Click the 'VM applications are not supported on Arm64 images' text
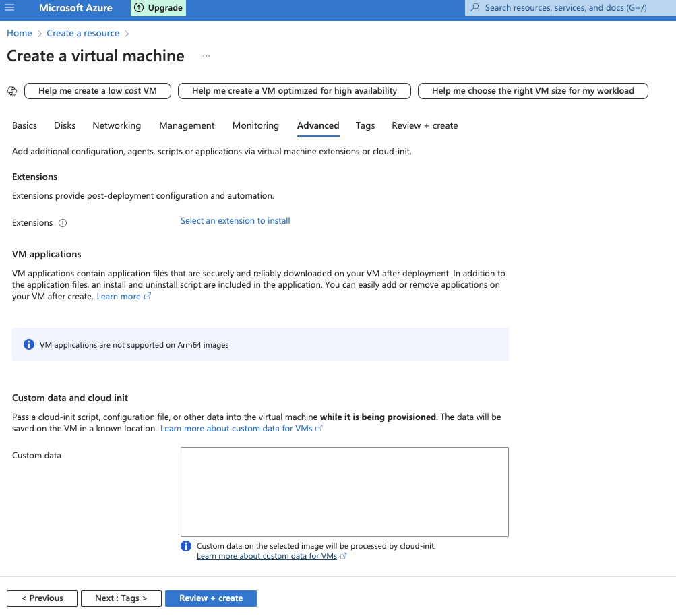This screenshot has height=616, width=676. [x=134, y=345]
